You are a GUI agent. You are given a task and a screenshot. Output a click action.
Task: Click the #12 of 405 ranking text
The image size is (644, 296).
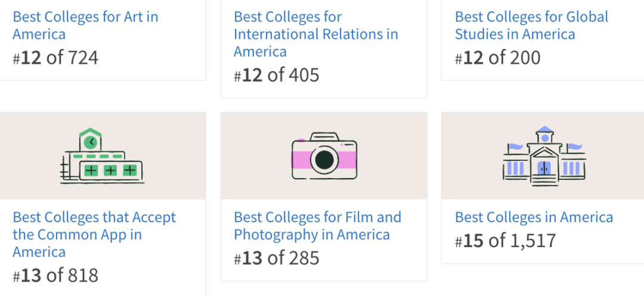tap(277, 75)
